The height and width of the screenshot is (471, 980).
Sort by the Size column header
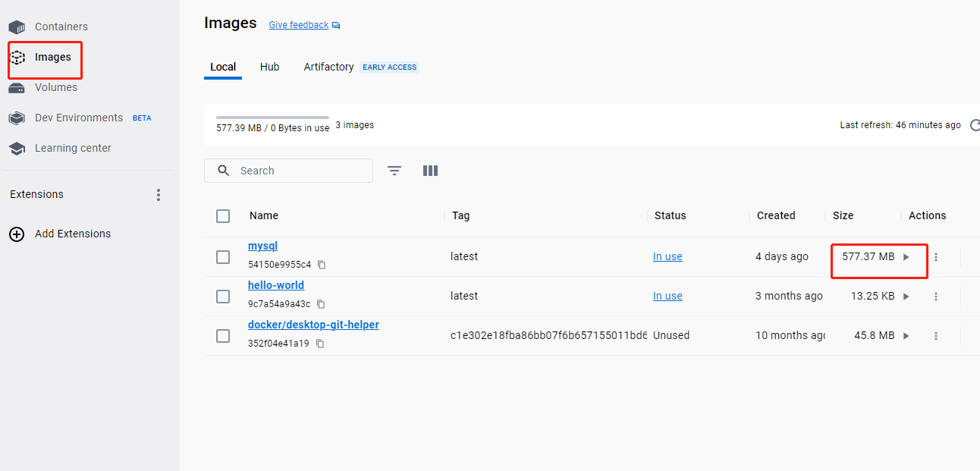point(843,216)
